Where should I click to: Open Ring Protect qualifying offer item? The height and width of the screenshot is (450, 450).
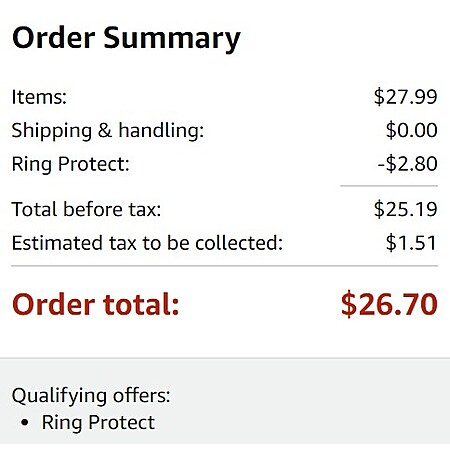click(x=98, y=423)
